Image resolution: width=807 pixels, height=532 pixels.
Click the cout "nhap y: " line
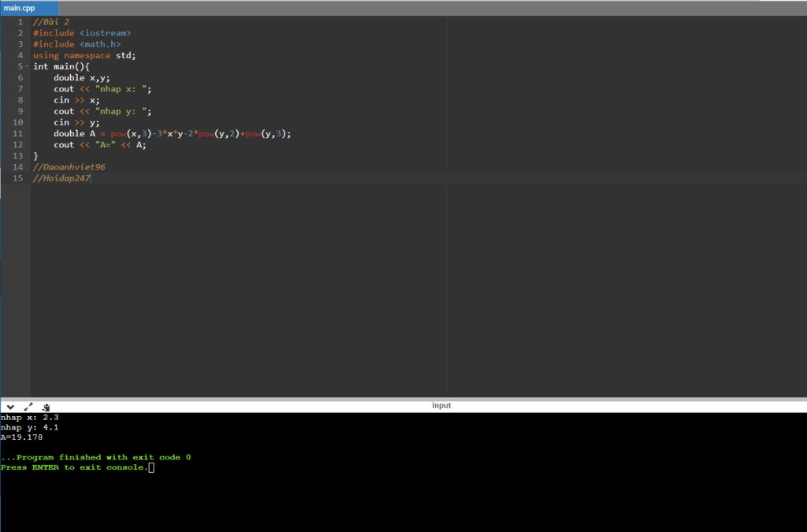(x=102, y=111)
